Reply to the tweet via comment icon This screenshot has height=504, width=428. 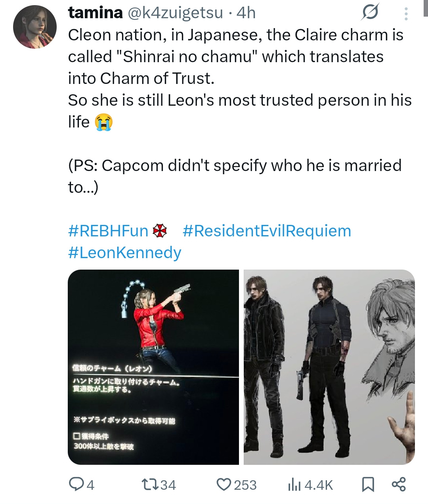75,484
